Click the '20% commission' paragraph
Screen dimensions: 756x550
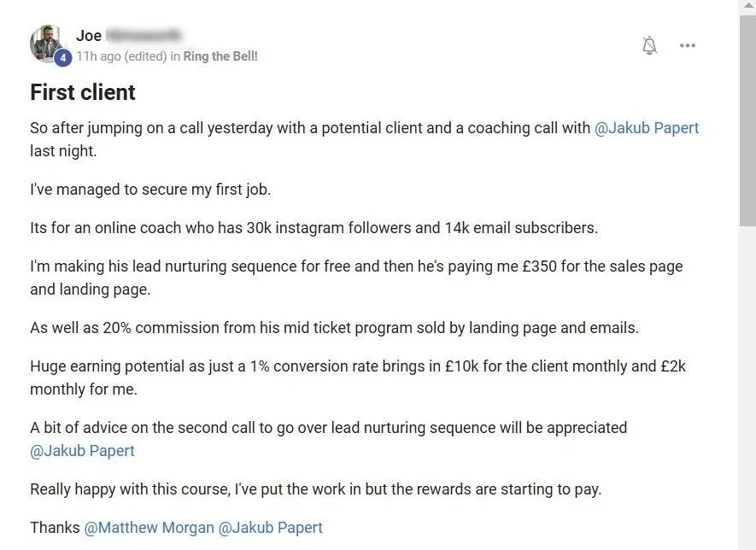[x=334, y=328]
